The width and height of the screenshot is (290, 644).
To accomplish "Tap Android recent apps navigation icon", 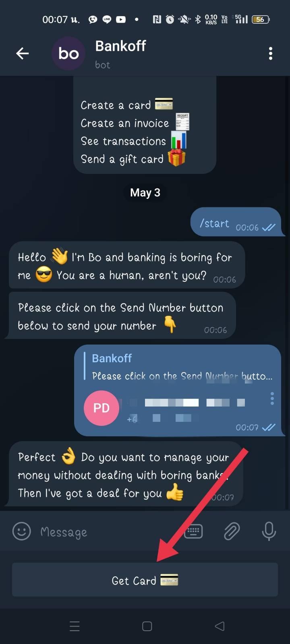I will pyautogui.click(x=75, y=626).
